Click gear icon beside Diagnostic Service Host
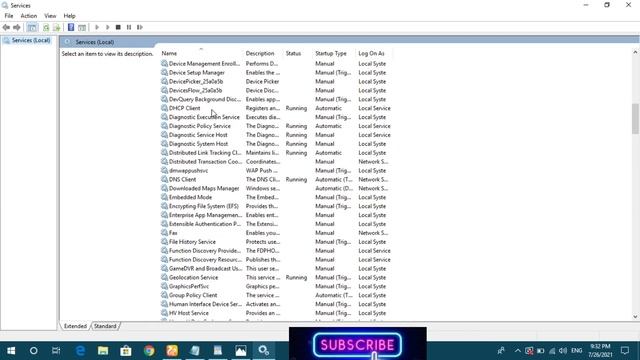Image resolution: width=640 pixels, height=360 pixels. click(164, 135)
